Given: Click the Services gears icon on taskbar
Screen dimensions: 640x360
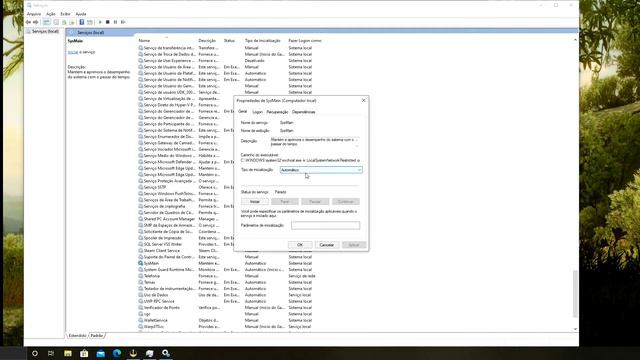Looking at the screenshot, I should pos(166,353).
